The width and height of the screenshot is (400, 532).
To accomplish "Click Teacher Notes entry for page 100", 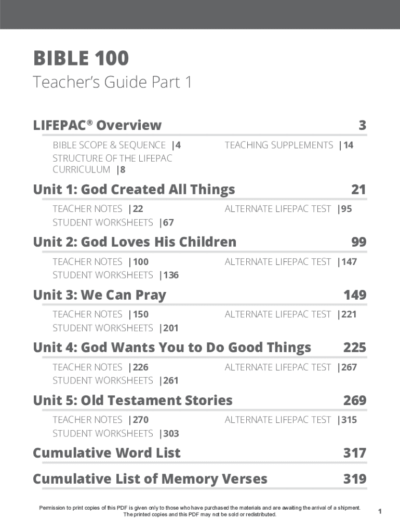I will 100,262.
